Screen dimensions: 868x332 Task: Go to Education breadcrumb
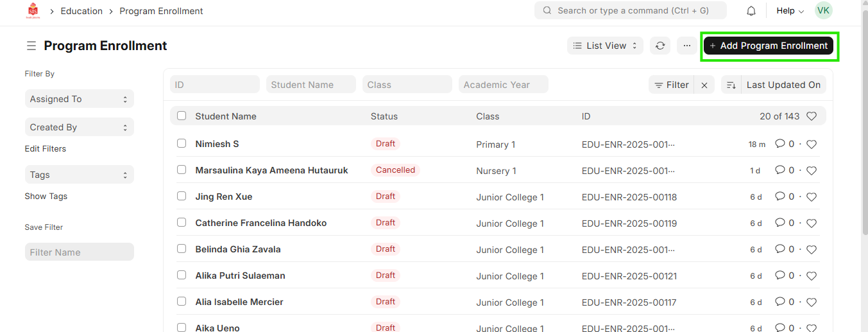[x=81, y=11]
